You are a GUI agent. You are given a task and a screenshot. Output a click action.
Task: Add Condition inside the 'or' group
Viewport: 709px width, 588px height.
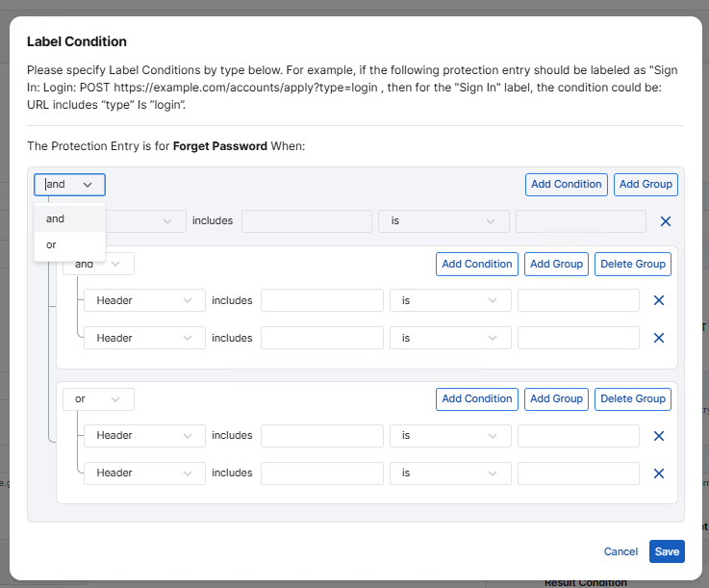[x=477, y=398]
